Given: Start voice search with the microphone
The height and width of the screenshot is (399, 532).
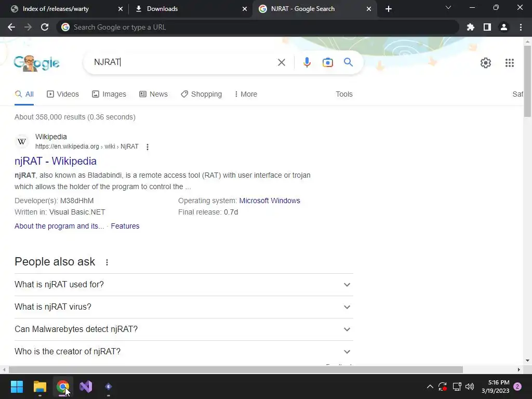Looking at the screenshot, I should [307, 62].
